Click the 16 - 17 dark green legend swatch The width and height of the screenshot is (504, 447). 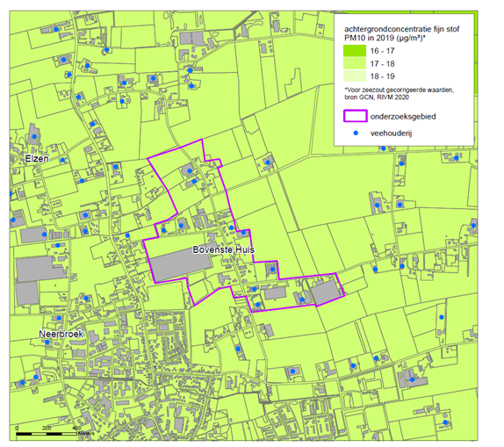[x=355, y=51]
